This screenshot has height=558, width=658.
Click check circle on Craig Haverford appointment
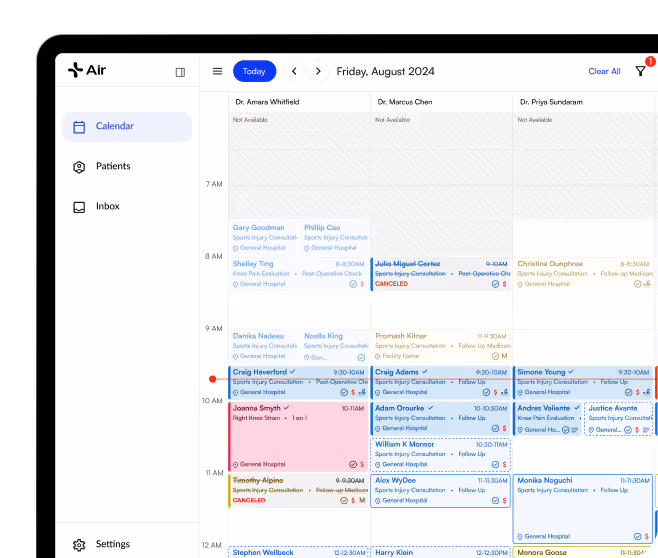(x=344, y=392)
